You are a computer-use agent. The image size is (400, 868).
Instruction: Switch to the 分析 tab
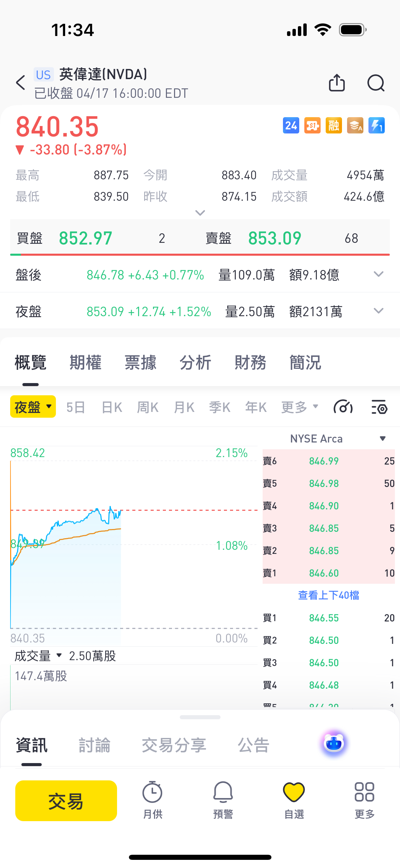195,362
